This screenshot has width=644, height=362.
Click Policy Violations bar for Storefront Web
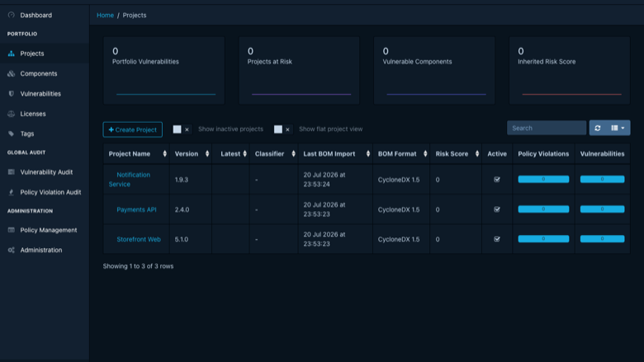[543, 238]
